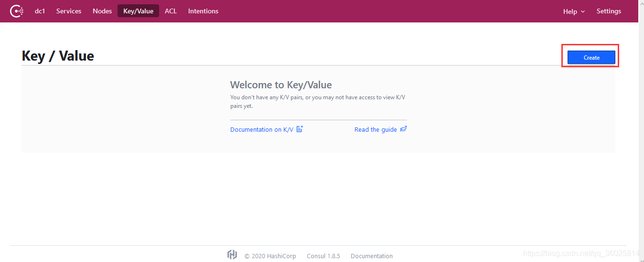The image size is (644, 262).
Task: Click the graduation cap icon beside Read the guide
Action: click(x=403, y=129)
